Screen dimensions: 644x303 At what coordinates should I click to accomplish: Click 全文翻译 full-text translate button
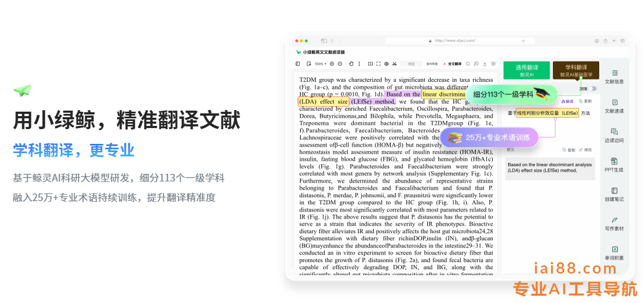pyautogui.click(x=452, y=64)
